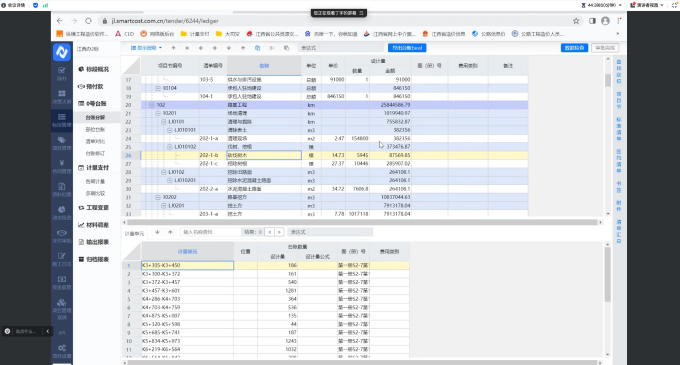The image size is (680, 365).
Task: Click the scissors cut icon in the toolbar
Action: pos(272,48)
